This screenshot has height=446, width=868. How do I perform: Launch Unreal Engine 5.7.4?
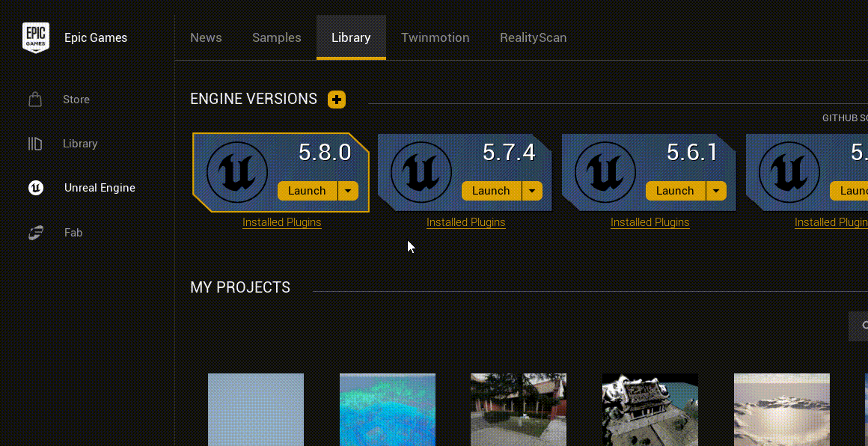tap(491, 191)
